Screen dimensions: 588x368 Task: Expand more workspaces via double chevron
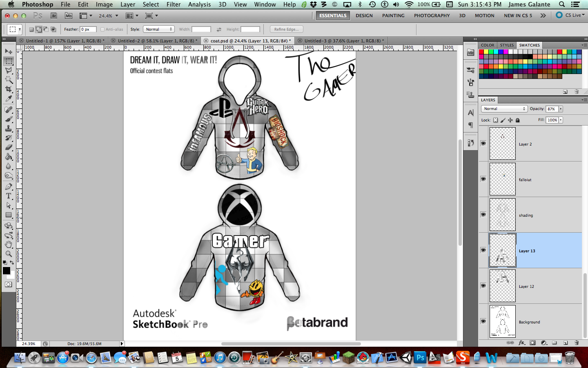coord(543,16)
